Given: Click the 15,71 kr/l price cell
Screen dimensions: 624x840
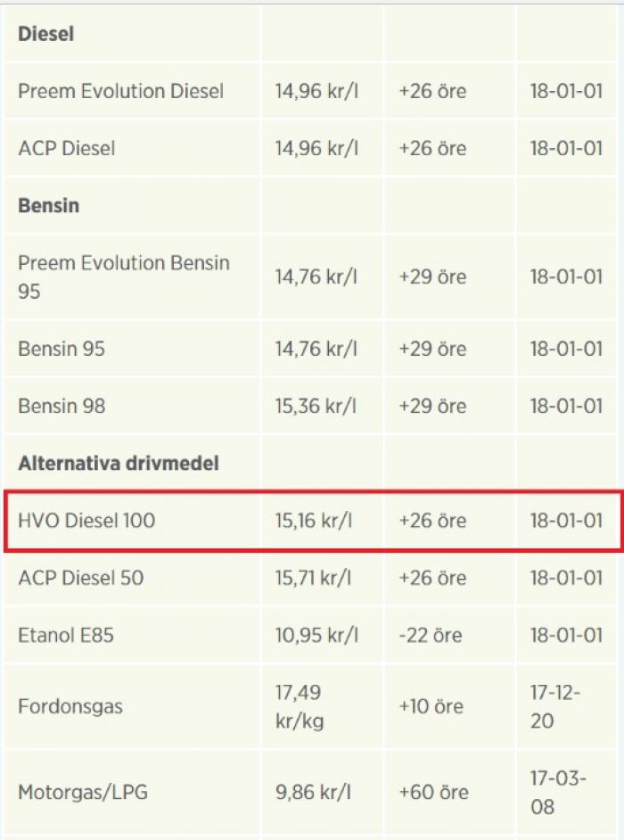Looking at the screenshot, I should tap(314, 578).
